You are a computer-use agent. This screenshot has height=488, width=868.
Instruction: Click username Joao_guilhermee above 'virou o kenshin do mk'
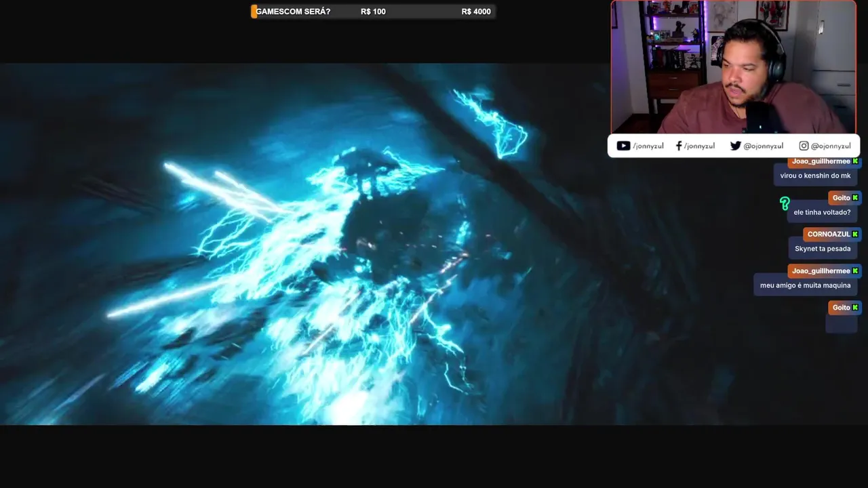point(821,161)
